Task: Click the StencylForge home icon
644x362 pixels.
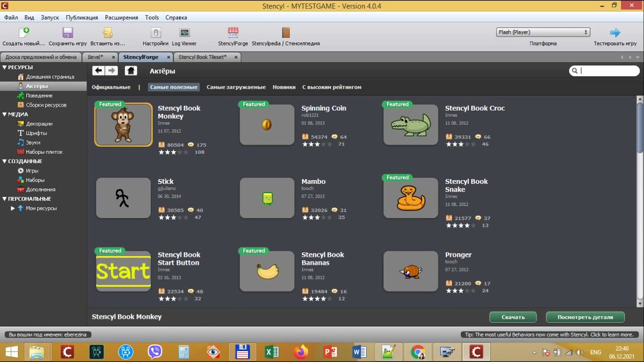Action: click(131, 71)
